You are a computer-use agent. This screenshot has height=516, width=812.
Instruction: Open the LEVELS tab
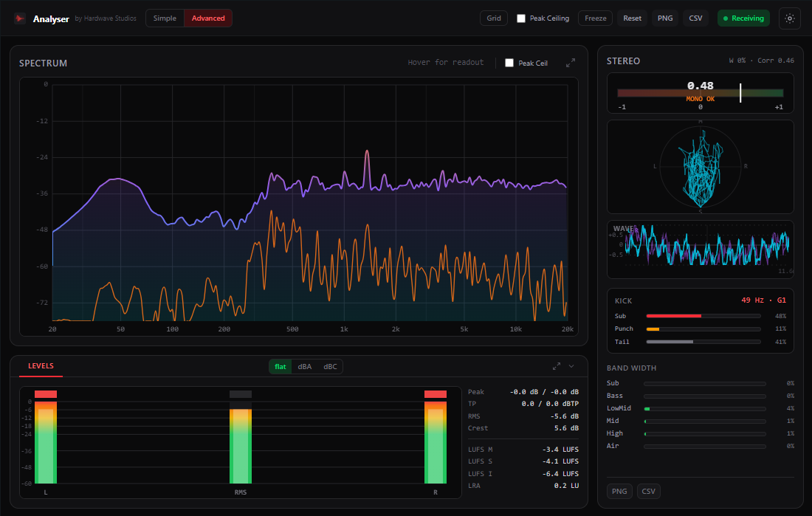[41, 365]
